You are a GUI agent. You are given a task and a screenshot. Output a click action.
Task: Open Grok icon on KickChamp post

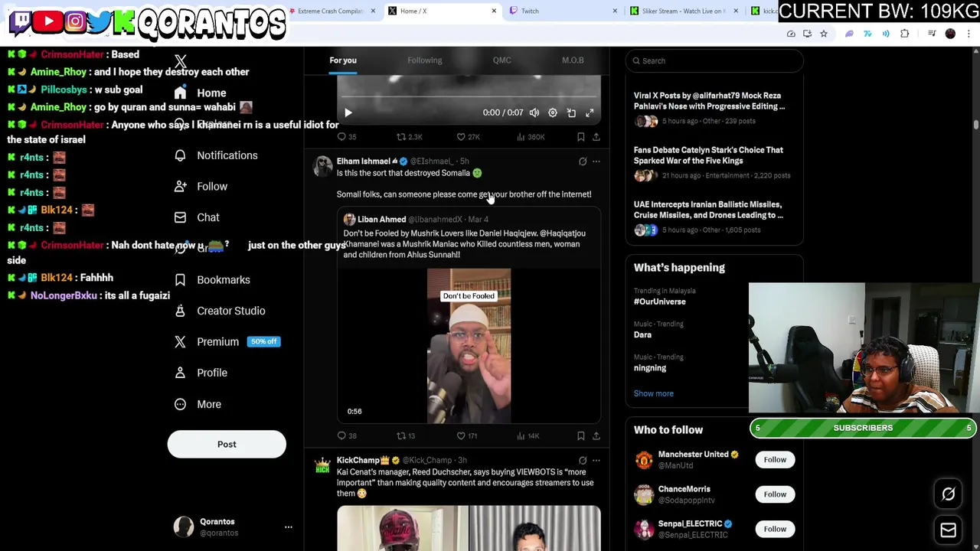tap(583, 461)
